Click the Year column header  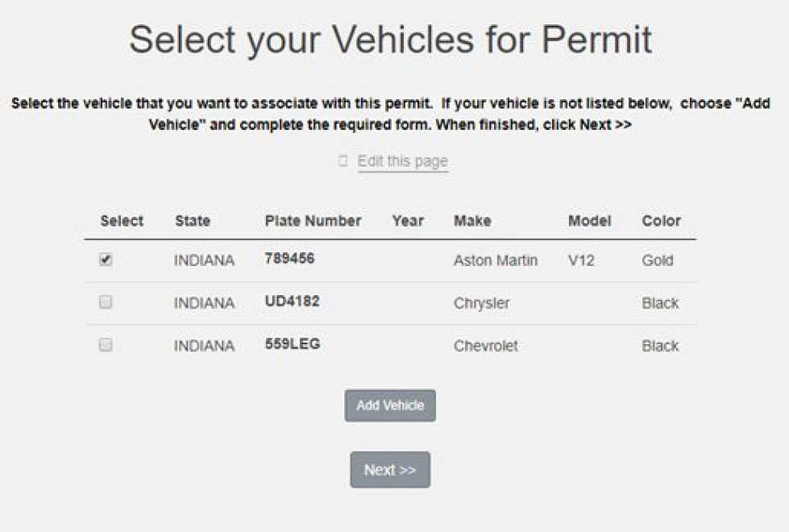coord(408,221)
